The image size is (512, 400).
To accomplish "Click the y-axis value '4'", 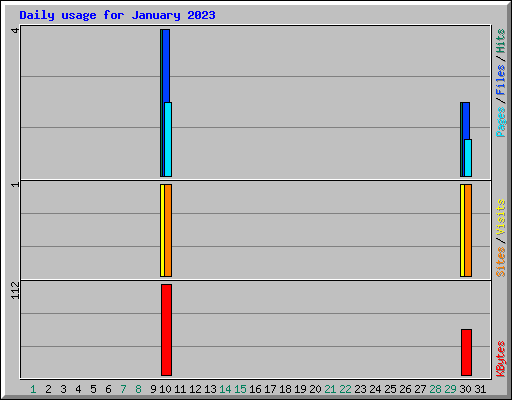I will (15, 31).
